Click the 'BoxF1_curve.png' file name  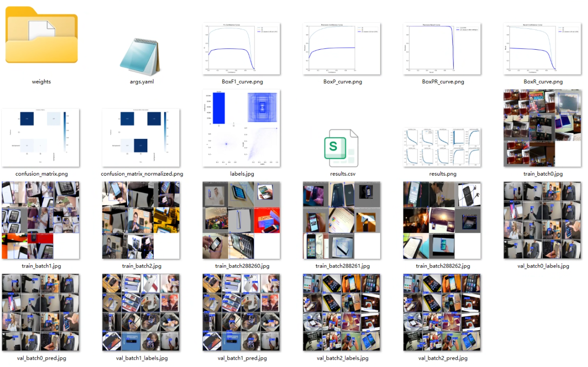point(242,82)
